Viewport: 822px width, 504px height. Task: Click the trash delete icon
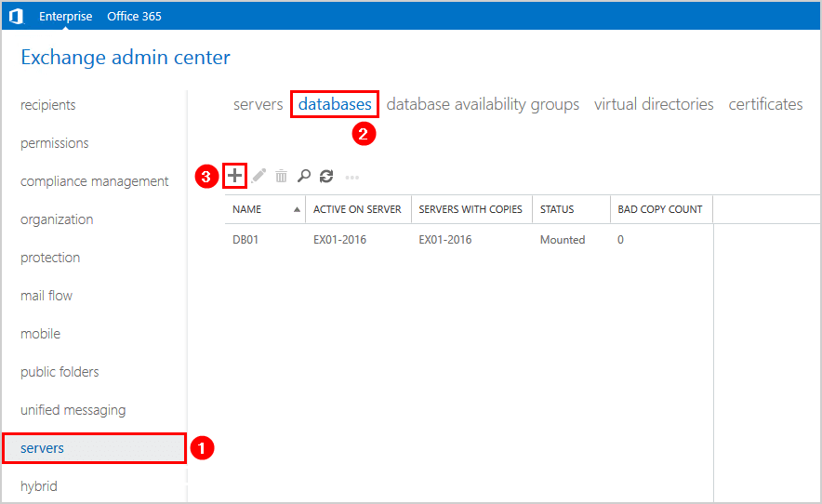pyautogui.click(x=282, y=176)
